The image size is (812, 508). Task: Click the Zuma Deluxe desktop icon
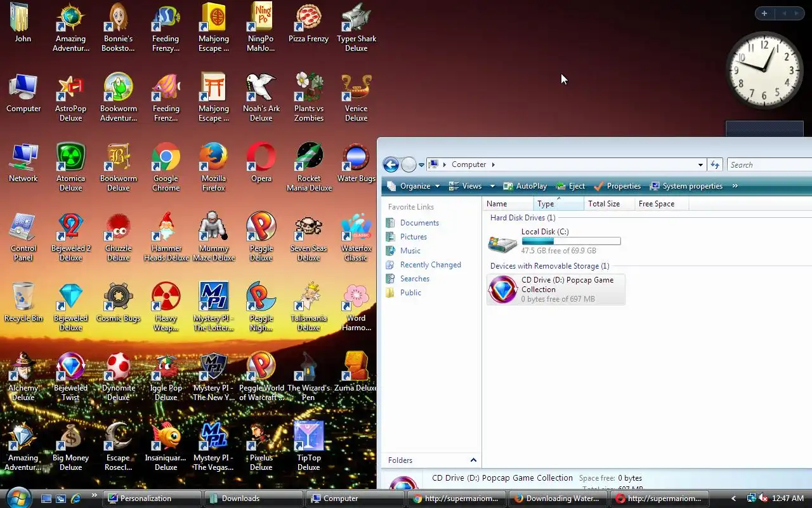pyautogui.click(x=357, y=371)
